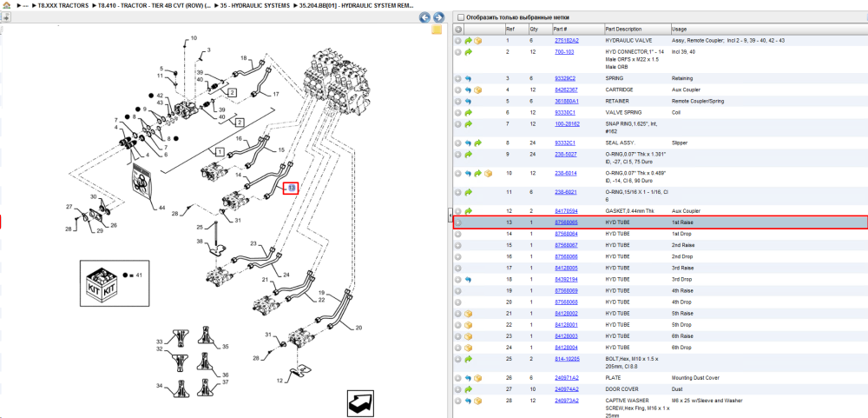Click green arrow icon in GASKET row
Image resolution: width=868 pixels, height=418 pixels.
[468, 210]
